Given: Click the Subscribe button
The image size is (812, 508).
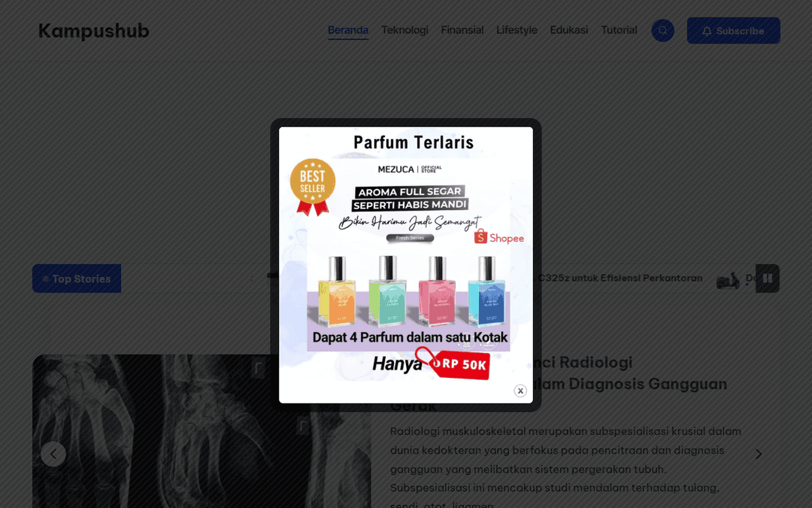Looking at the screenshot, I should click(733, 31).
